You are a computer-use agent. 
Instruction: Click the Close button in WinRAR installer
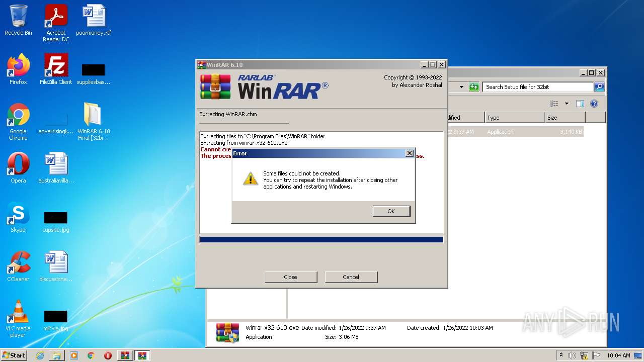pyautogui.click(x=290, y=277)
